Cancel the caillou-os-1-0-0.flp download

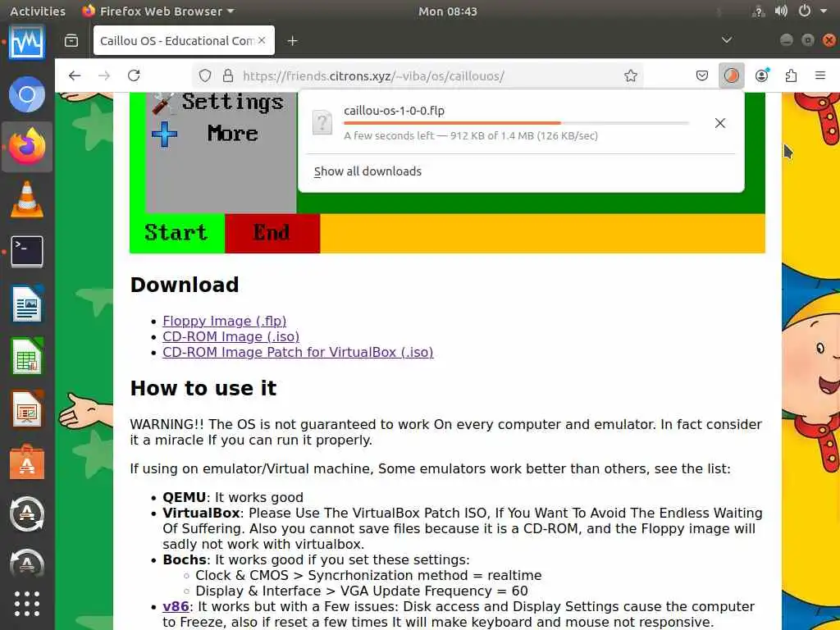pos(720,123)
